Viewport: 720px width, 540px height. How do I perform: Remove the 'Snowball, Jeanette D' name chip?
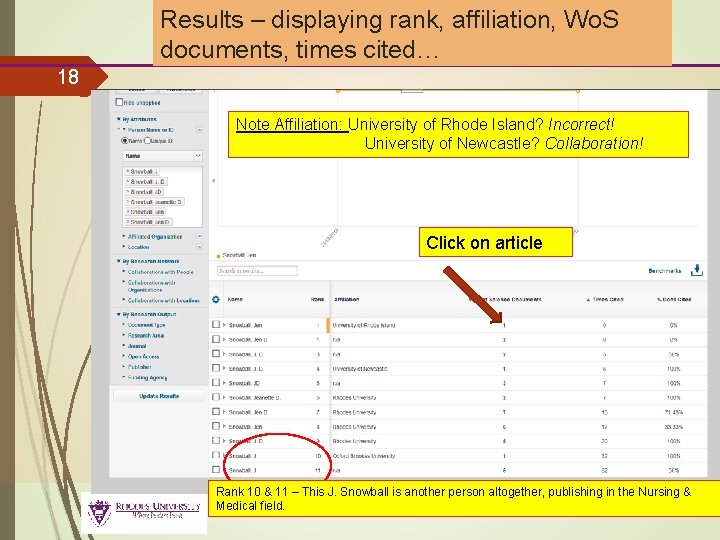[x=128, y=202]
